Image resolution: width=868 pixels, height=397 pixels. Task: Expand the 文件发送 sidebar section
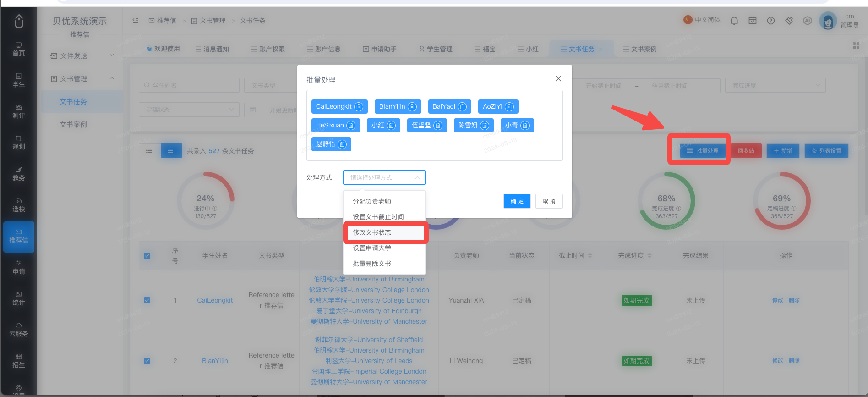pos(82,55)
